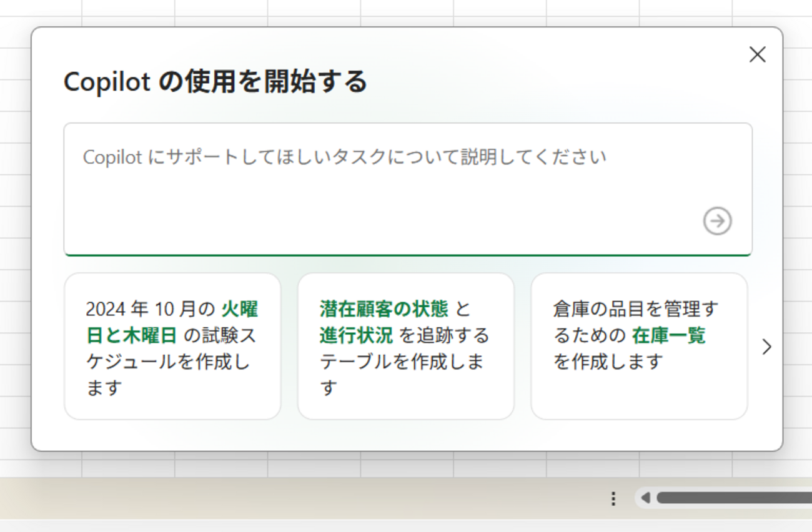The image size is (812, 532).
Task: Pick the 在庫一覧 warehouse suggestion card
Action: (x=639, y=347)
